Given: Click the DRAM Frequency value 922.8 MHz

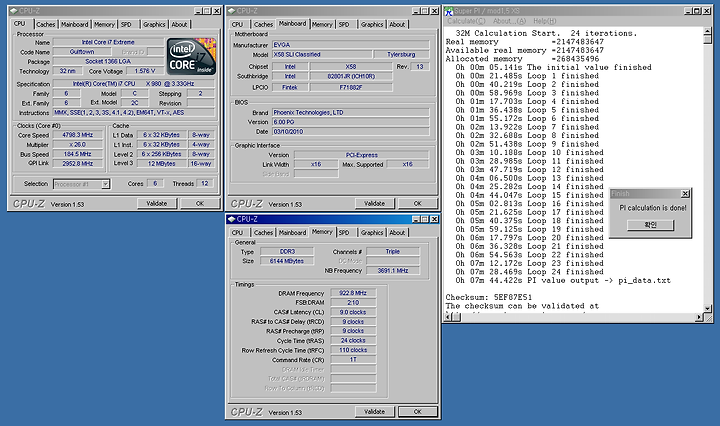Looking at the screenshot, I should [353, 293].
